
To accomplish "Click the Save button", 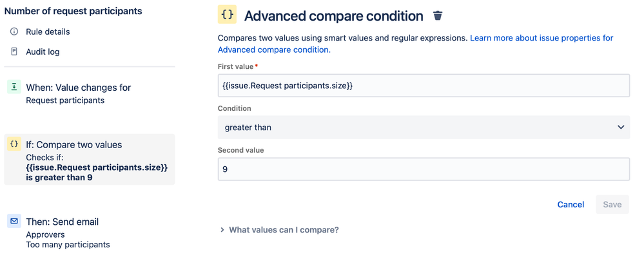I will [x=612, y=204].
